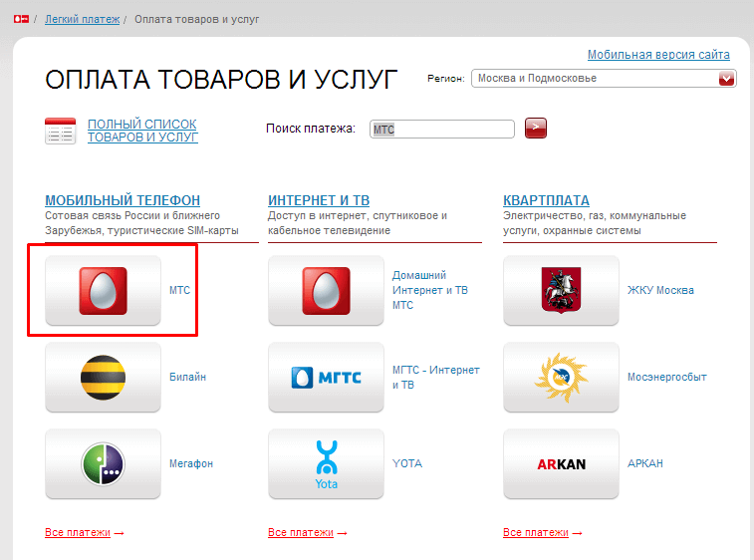Click the home icon in breadcrumb
Screen dimensions: 754x560
(x=21, y=19)
